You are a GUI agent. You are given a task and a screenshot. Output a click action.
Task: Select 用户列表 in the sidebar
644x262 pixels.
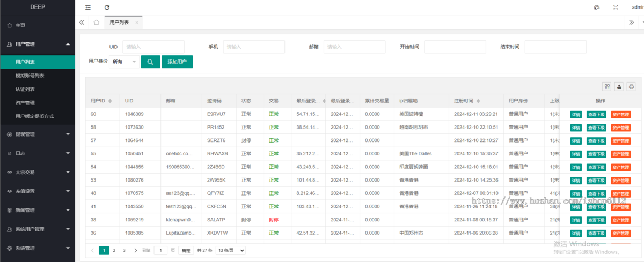(x=38, y=62)
